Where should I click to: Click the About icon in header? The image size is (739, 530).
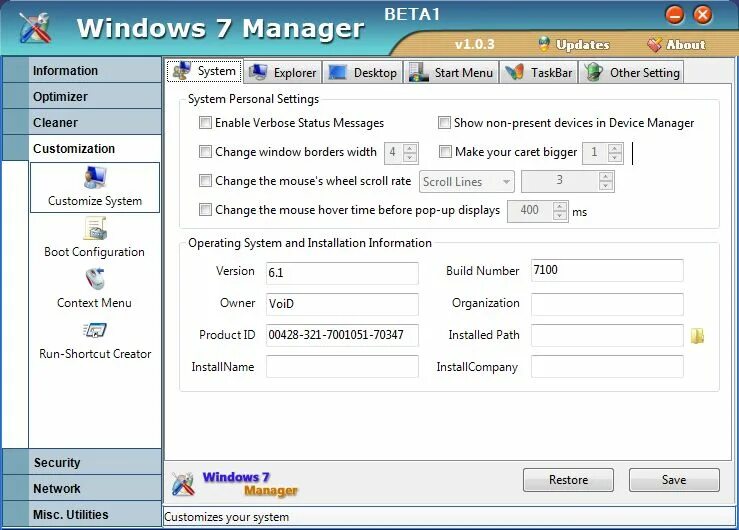(x=654, y=45)
